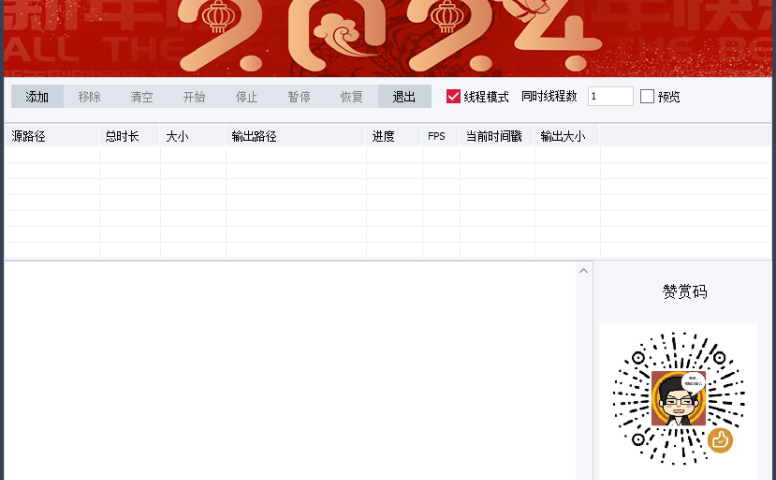Resume with the 恢复 button
This screenshot has height=480, width=776.
pos(352,96)
